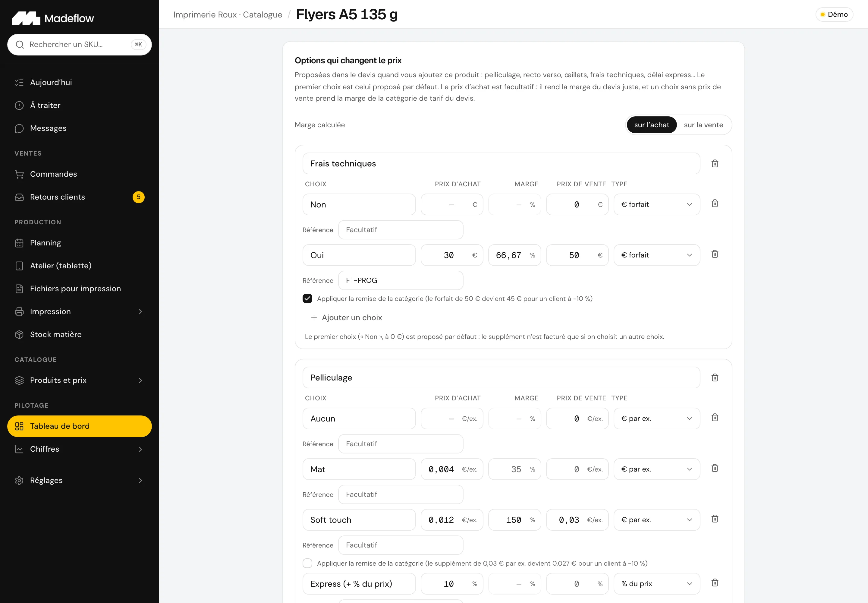Edit Oui purchase price value 30
The height and width of the screenshot is (603, 868).
[452, 255]
